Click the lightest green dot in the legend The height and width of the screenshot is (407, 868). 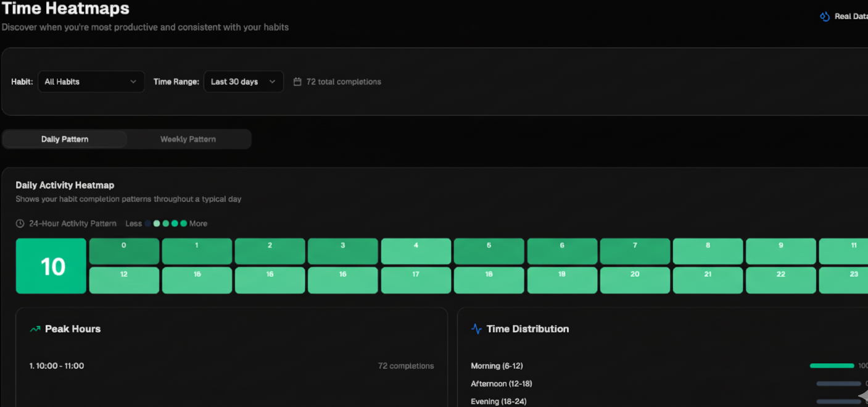pyautogui.click(x=157, y=224)
